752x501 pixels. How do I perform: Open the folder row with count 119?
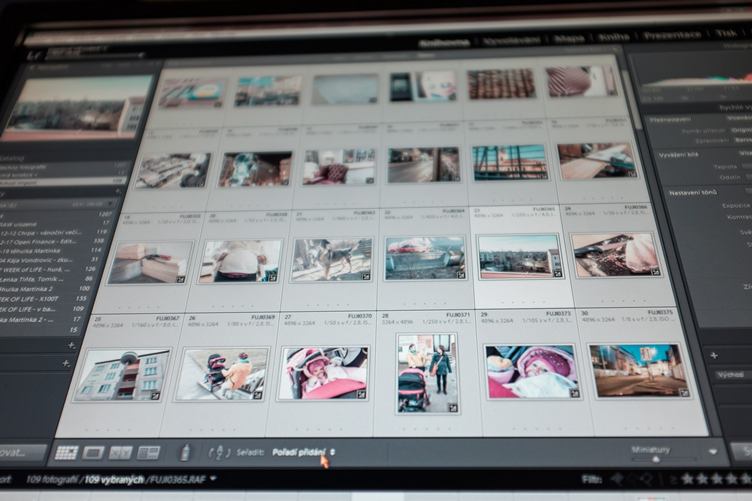[54, 233]
